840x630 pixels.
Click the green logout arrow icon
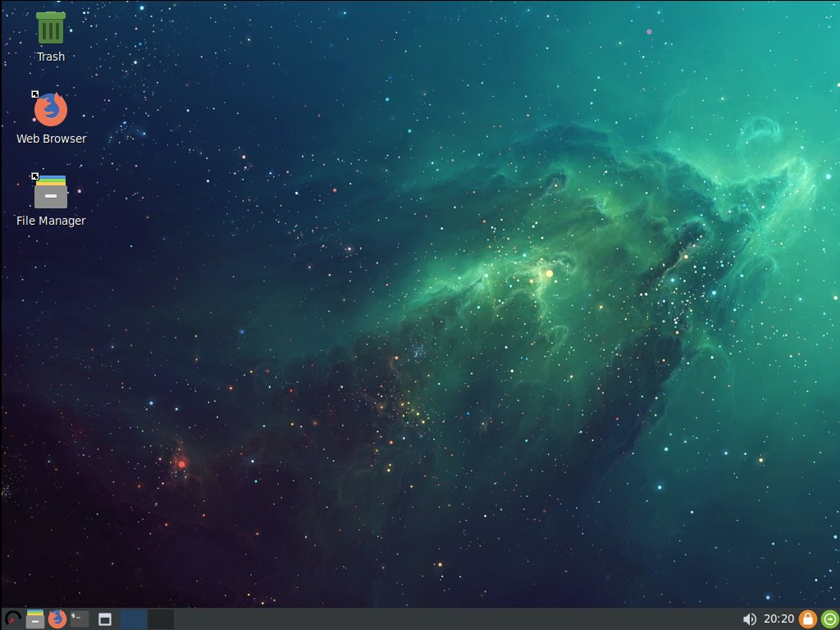point(829,619)
